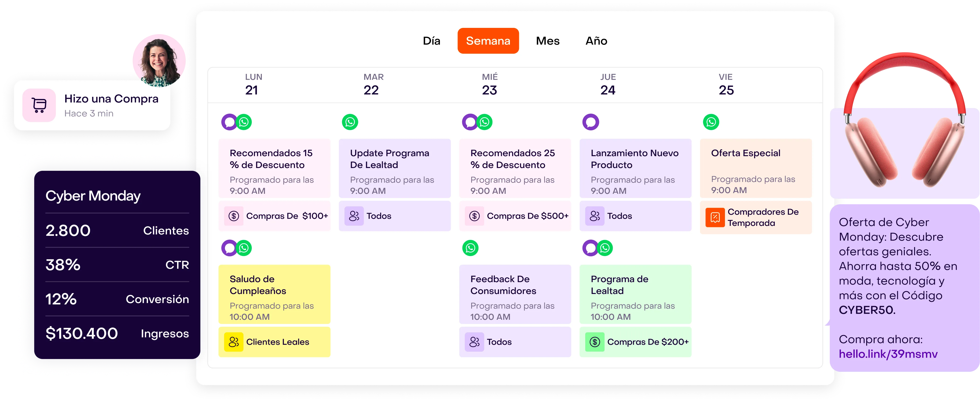Click WhatsApp icon above Update Programa De Lealtad
This screenshot has height=402, width=980.
pyautogui.click(x=350, y=122)
